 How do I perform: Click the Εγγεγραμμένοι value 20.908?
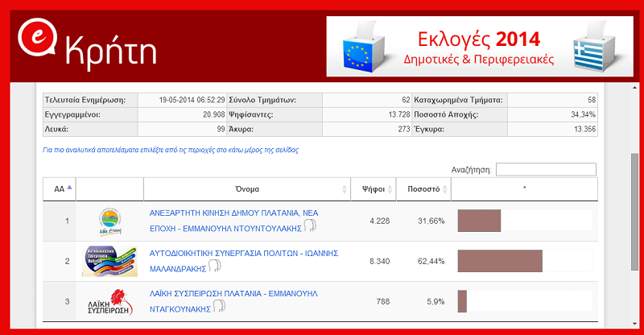click(213, 114)
